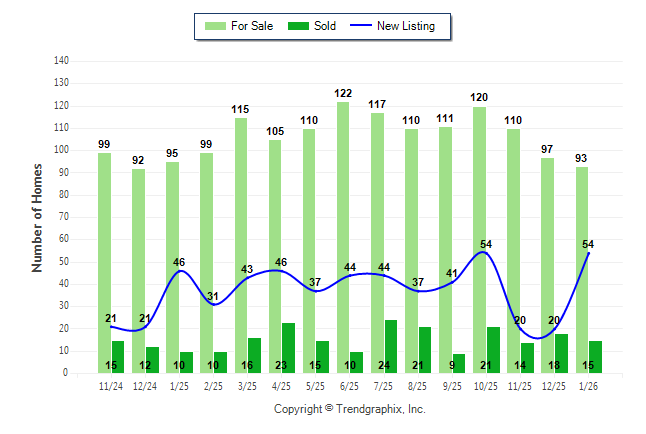Click the Copyright Trendgraphix, Inc. text
This screenshot has width=646, height=434.
350,409
